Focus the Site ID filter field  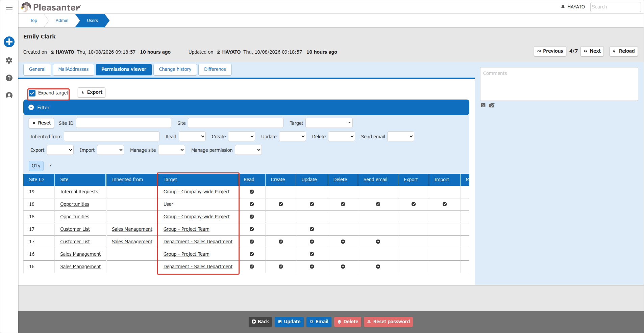pyautogui.click(x=123, y=123)
